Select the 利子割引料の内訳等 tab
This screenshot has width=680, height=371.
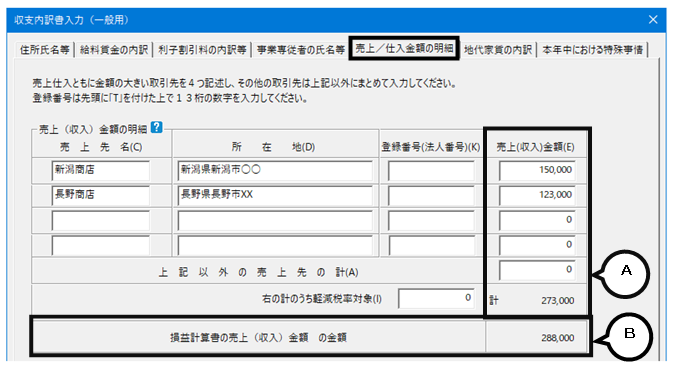click(202, 50)
